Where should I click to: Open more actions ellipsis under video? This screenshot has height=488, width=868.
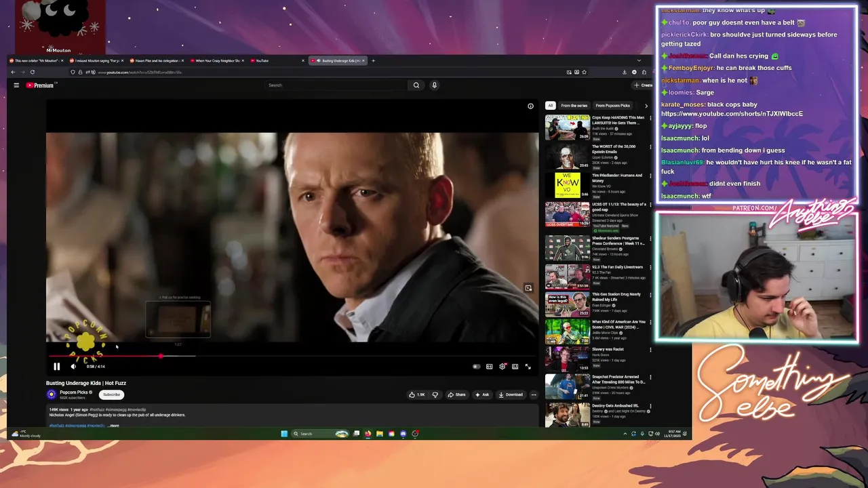click(x=534, y=394)
